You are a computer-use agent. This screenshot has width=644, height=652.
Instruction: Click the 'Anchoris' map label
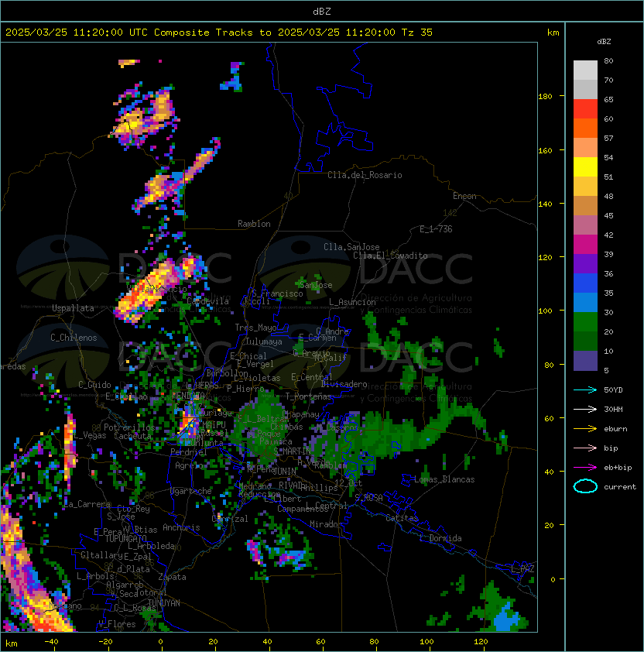point(181,527)
